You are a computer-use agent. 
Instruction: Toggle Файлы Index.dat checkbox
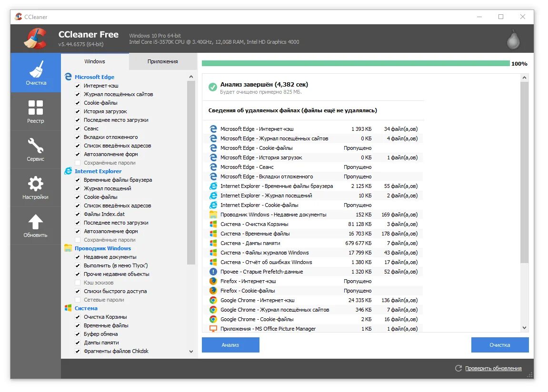click(78, 214)
